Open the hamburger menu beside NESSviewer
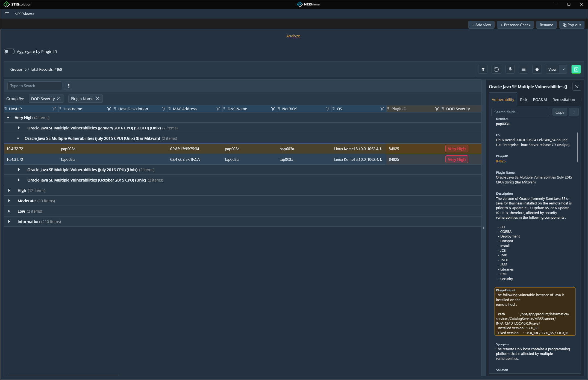Screen dimensions: 588x380 click(7, 14)
